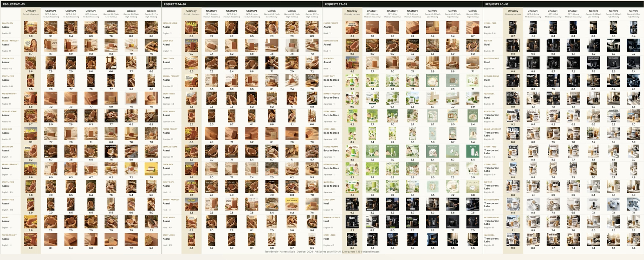This screenshot has height=260, width=644.
Task: Open the Omneky RITUAL thumbnail in Brand + Product Asarai English row
Action: (31, 169)
